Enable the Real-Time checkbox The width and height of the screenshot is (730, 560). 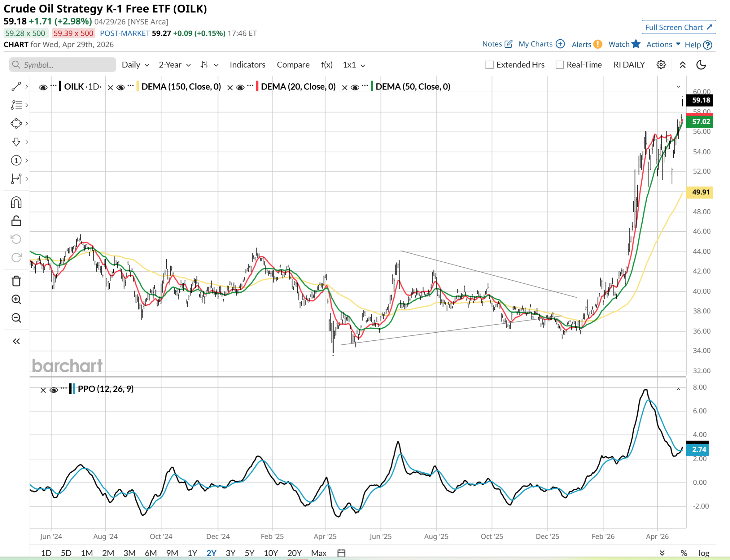(x=560, y=65)
